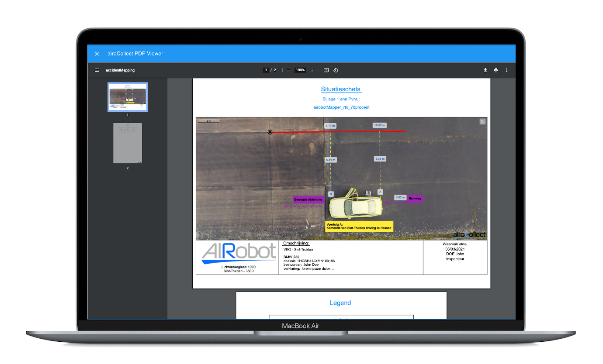The image size is (603, 364).
Task: Click the Situatieschets title link
Action: [x=341, y=89]
